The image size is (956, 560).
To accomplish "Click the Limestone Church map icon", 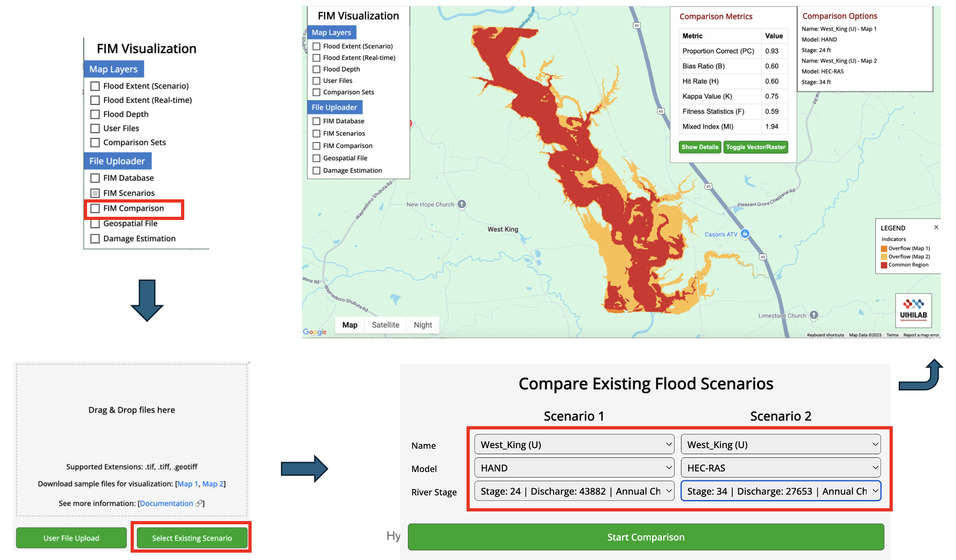I will (x=813, y=315).
